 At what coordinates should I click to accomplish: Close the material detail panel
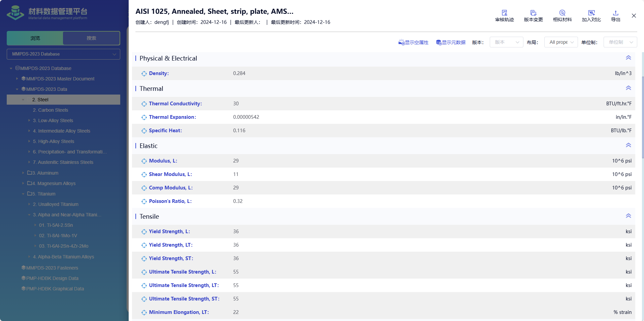click(x=634, y=16)
